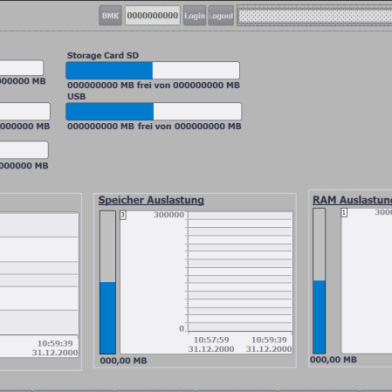This screenshot has height=392, width=392.
Task: Click the Storage Card SD usage bar
Action: (152, 70)
